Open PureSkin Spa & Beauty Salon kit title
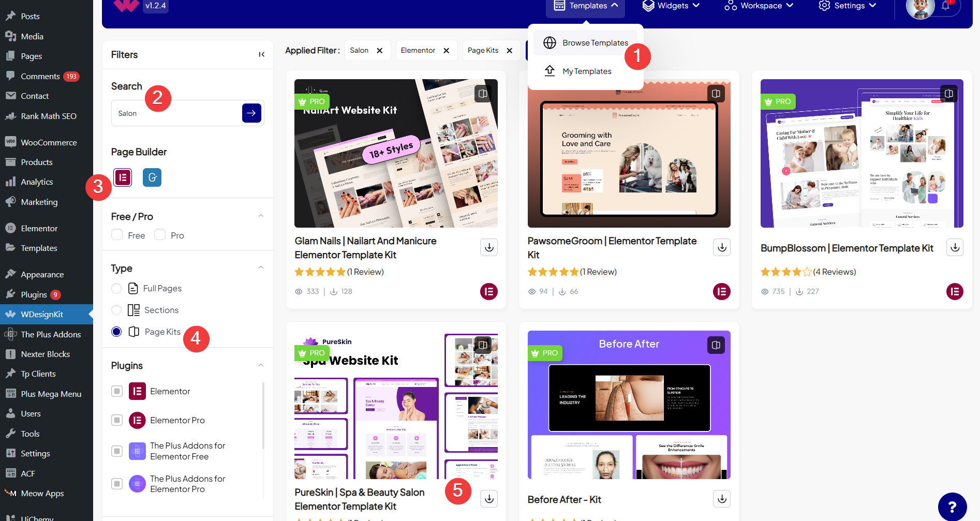Viewport: 980px width, 521px height. click(360, 499)
